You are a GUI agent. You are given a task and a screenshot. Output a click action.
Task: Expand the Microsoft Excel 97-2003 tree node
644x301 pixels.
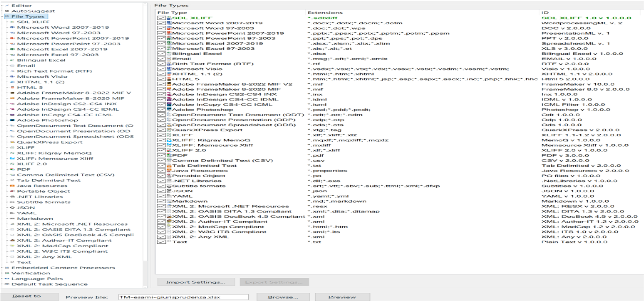point(8,55)
